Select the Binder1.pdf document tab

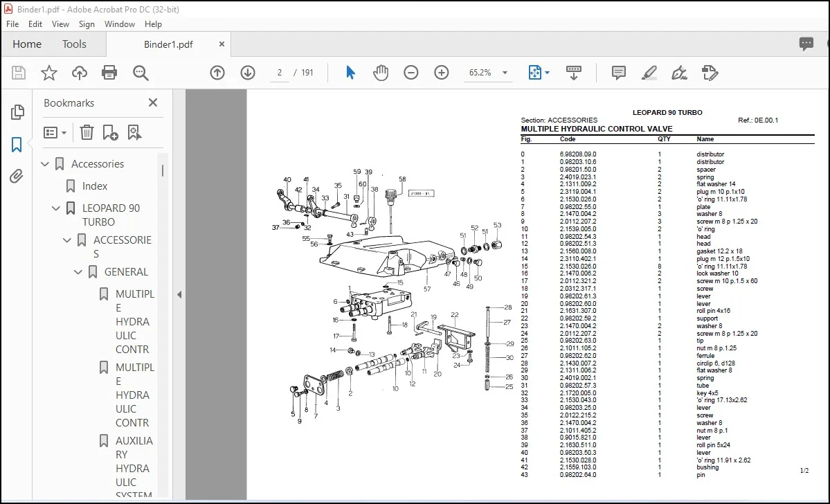point(168,44)
